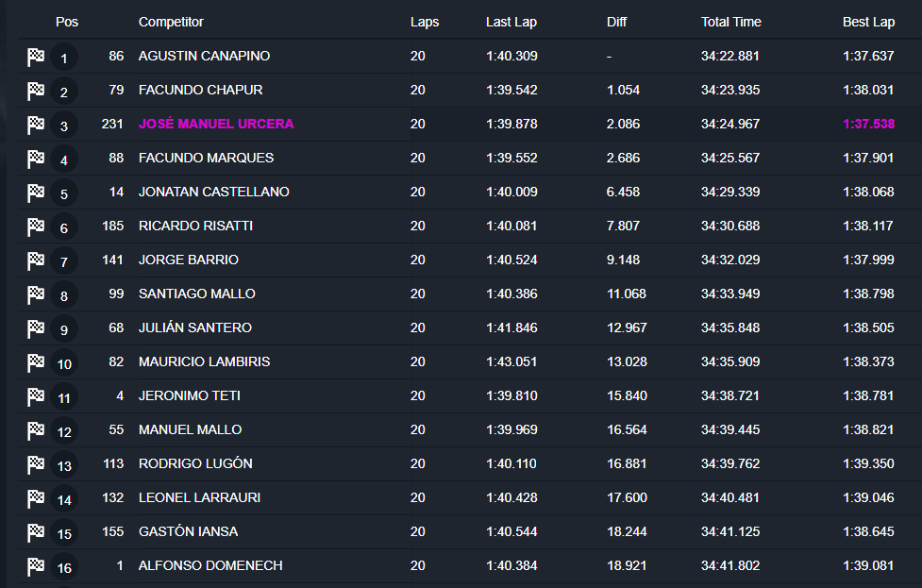Click the Last Lap column header

coord(511,22)
